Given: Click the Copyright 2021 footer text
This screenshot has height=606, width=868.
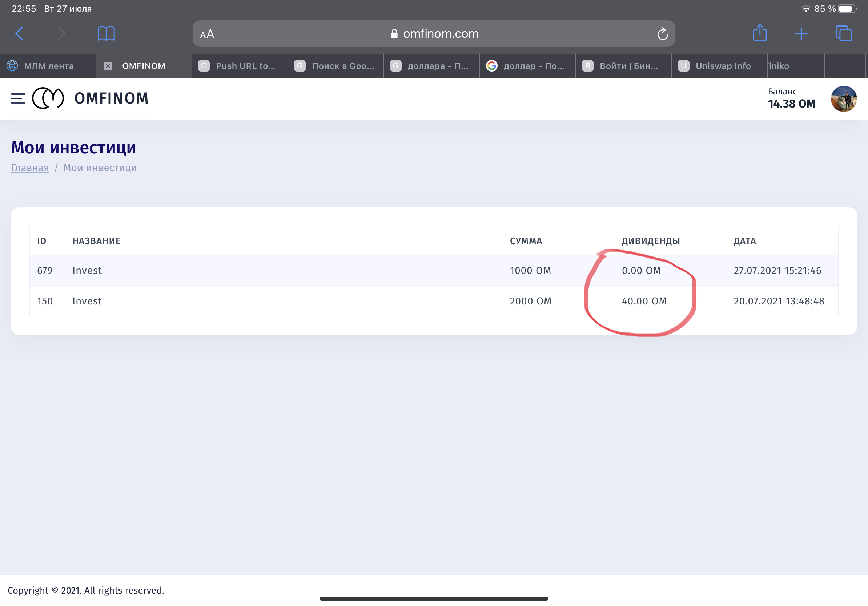Looking at the screenshot, I should pyautogui.click(x=86, y=590).
